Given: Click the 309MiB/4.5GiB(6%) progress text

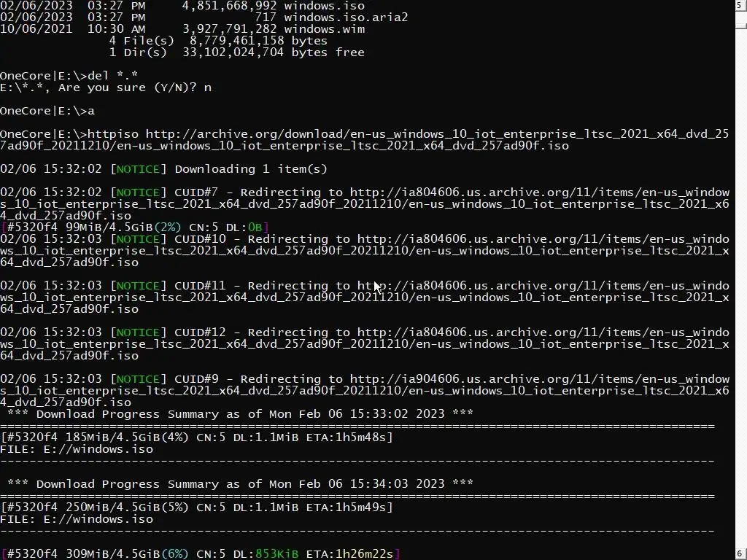Looking at the screenshot, I should pos(127,554).
